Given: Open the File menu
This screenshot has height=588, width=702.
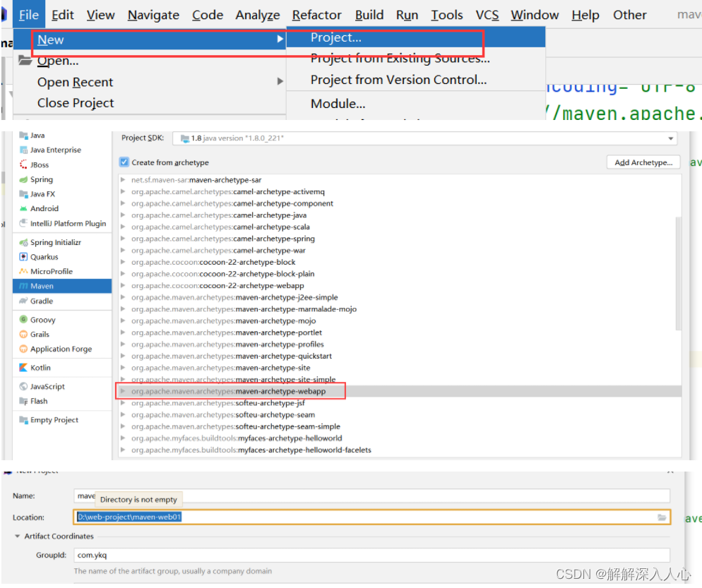Looking at the screenshot, I should tap(29, 15).
